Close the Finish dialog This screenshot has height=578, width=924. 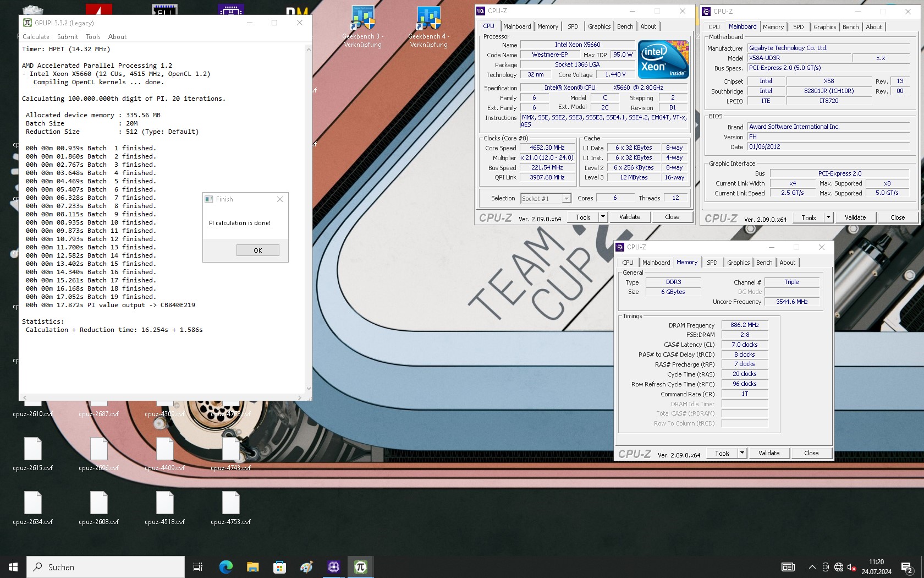coord(280,199)
